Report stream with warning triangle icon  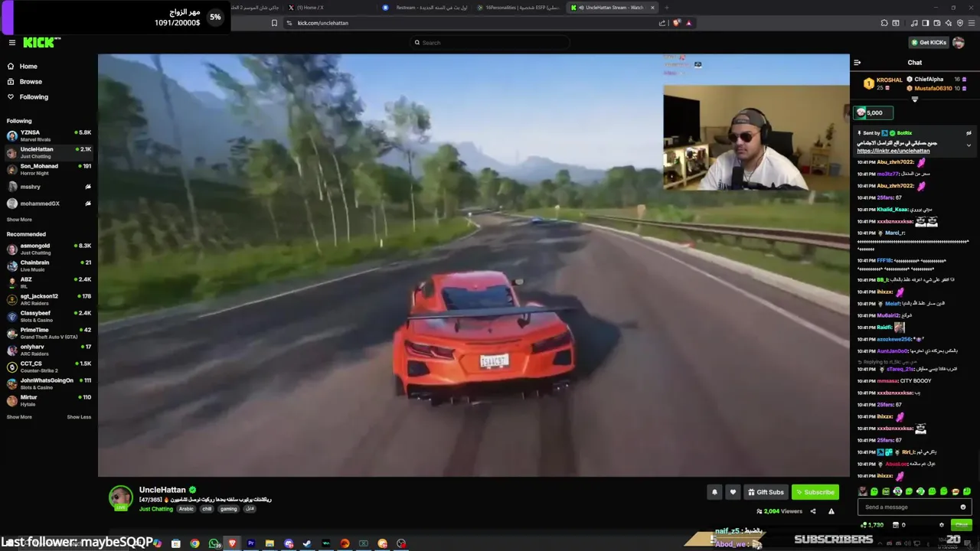click(831, 511)
